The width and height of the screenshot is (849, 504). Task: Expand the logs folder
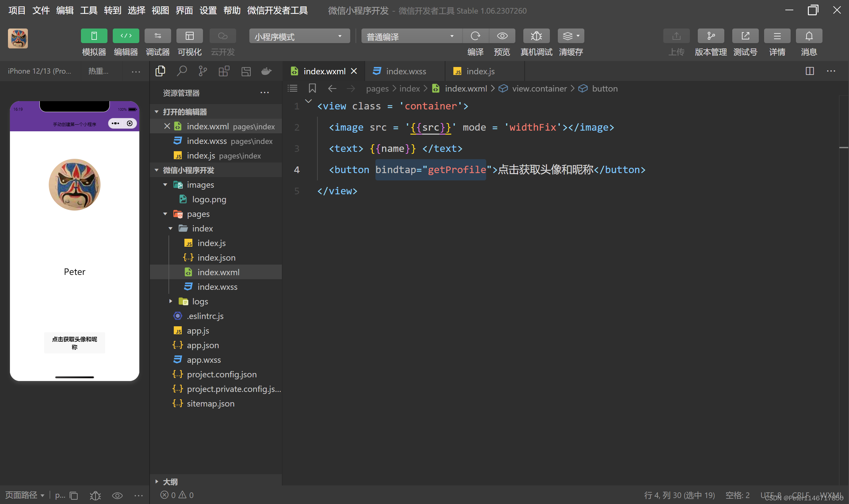point(200,301)
